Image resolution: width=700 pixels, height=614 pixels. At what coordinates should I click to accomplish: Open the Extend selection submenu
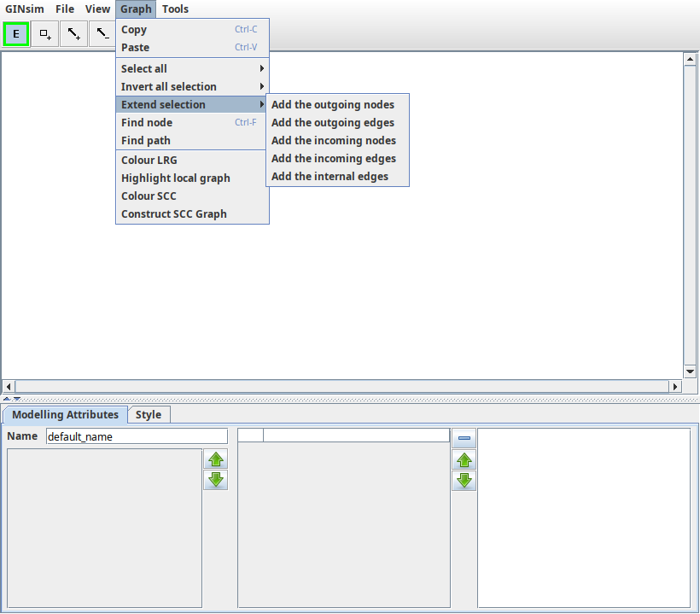pyautogui.click(x=163, y=104)
